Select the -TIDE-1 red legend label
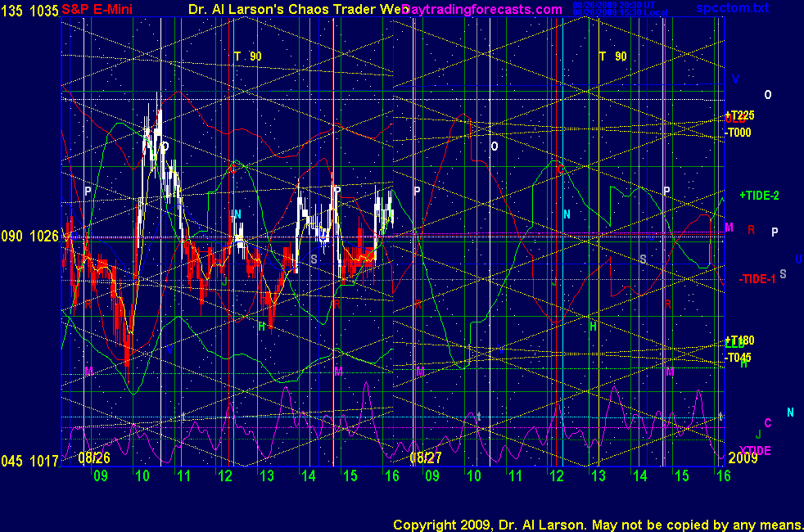The height and width of the screenshot is (532, 804). [x=757, y=278]
